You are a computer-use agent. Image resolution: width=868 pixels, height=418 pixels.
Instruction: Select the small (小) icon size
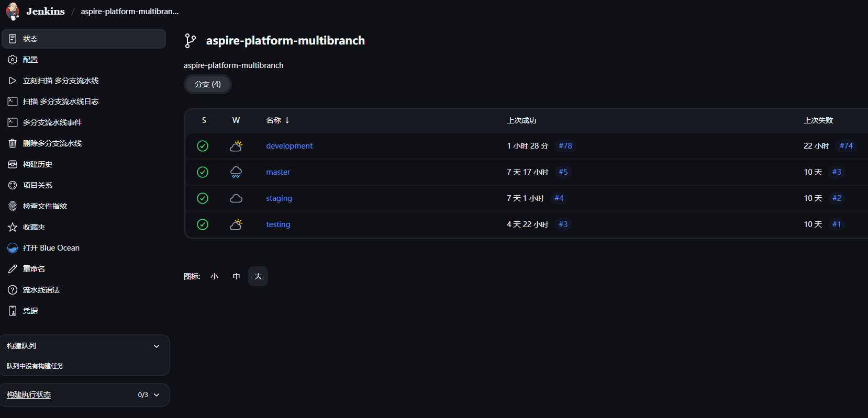[214, 276]
